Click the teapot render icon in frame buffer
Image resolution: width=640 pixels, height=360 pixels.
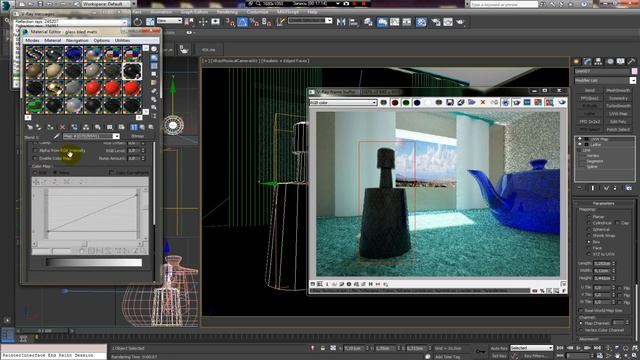pos(562,102)
